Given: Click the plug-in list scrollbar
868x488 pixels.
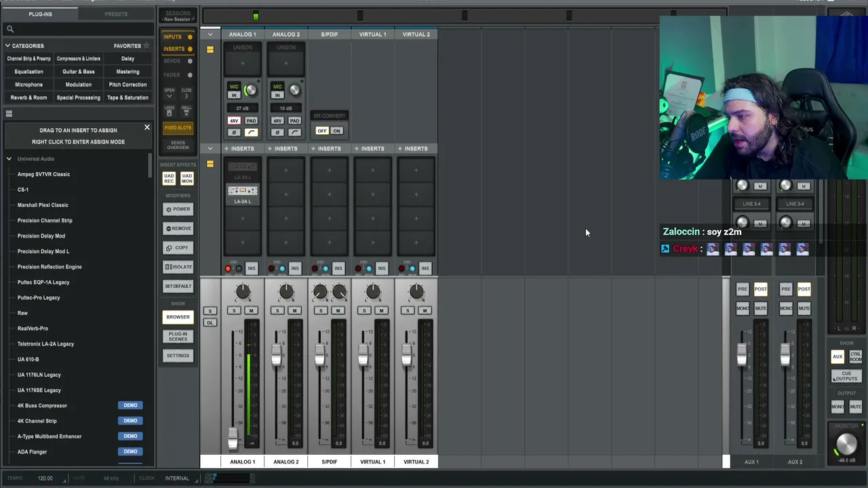Looking at the screenshot, I should coord(150,165).
